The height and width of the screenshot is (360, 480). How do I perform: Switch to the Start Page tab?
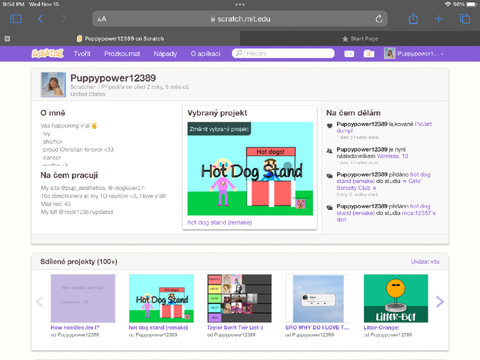pyautogui.click(x=360, y=39)
